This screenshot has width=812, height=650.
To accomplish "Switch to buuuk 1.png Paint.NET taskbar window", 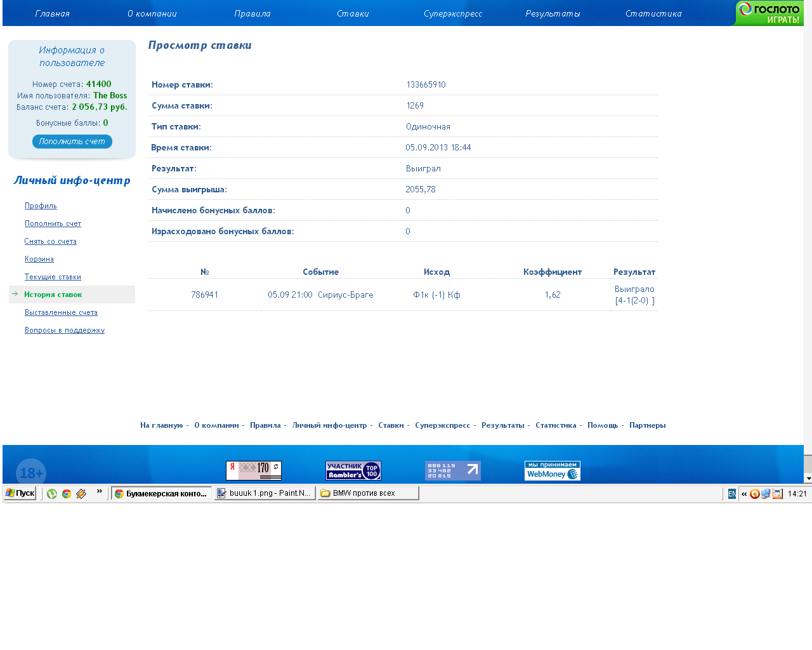I will (x=265, y=493).
